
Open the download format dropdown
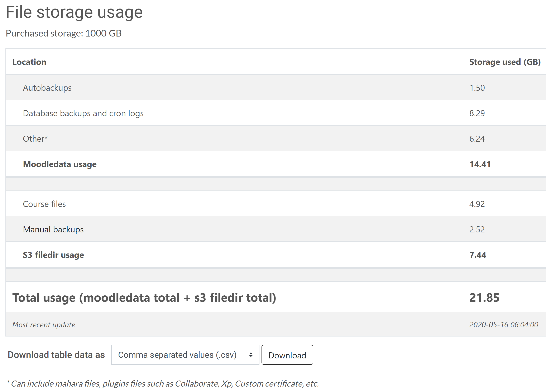(185, 355)
